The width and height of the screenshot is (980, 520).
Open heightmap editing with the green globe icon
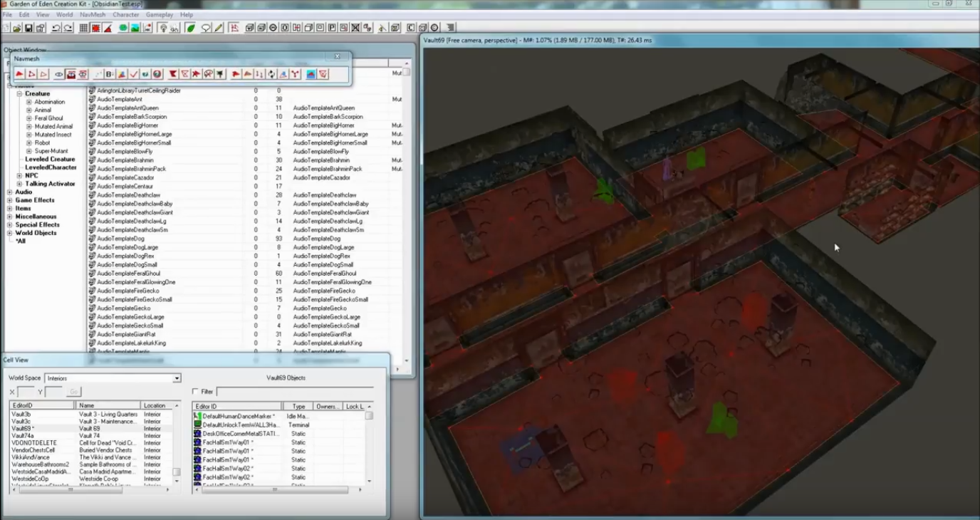pyautogui.click(x=123, y=28)
